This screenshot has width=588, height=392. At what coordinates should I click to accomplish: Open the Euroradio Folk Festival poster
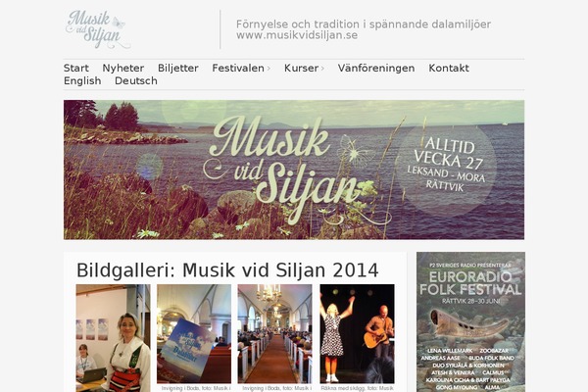pos(470,321)
